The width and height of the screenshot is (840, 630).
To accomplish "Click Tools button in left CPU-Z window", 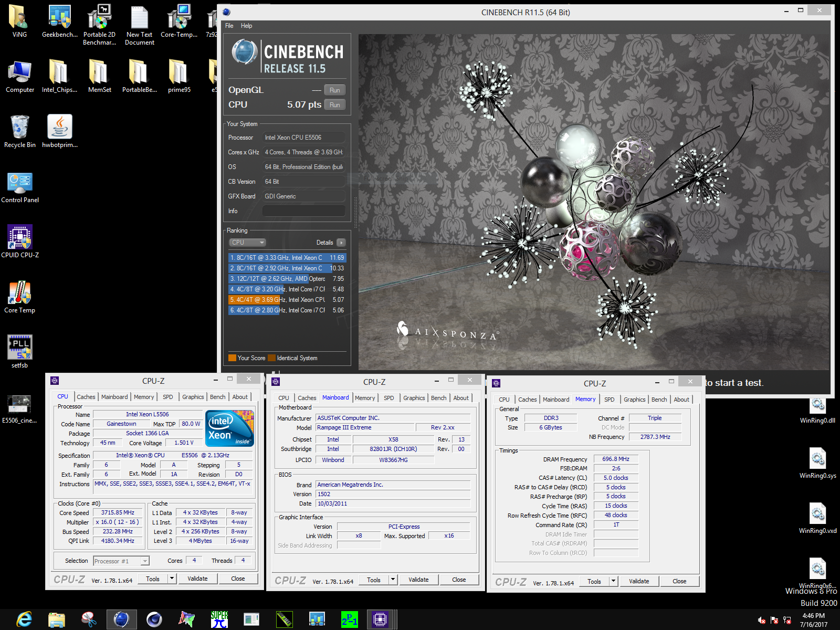I will point(153,579).
